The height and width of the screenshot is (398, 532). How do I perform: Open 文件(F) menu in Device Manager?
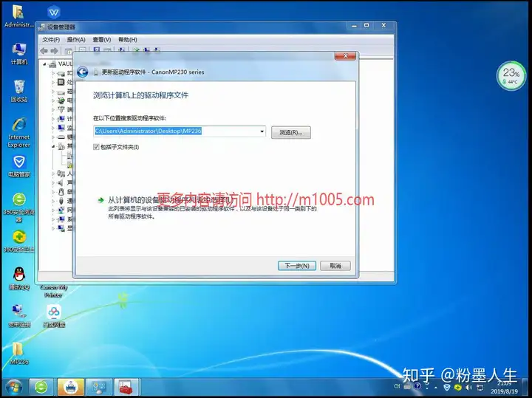pyautogui.click(x=51, y=40)
